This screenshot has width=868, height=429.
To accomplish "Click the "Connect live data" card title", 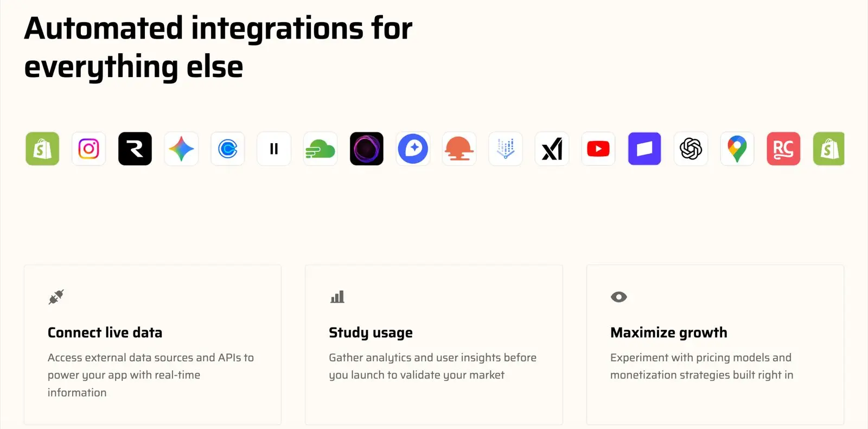I will [x=105, y=332].
